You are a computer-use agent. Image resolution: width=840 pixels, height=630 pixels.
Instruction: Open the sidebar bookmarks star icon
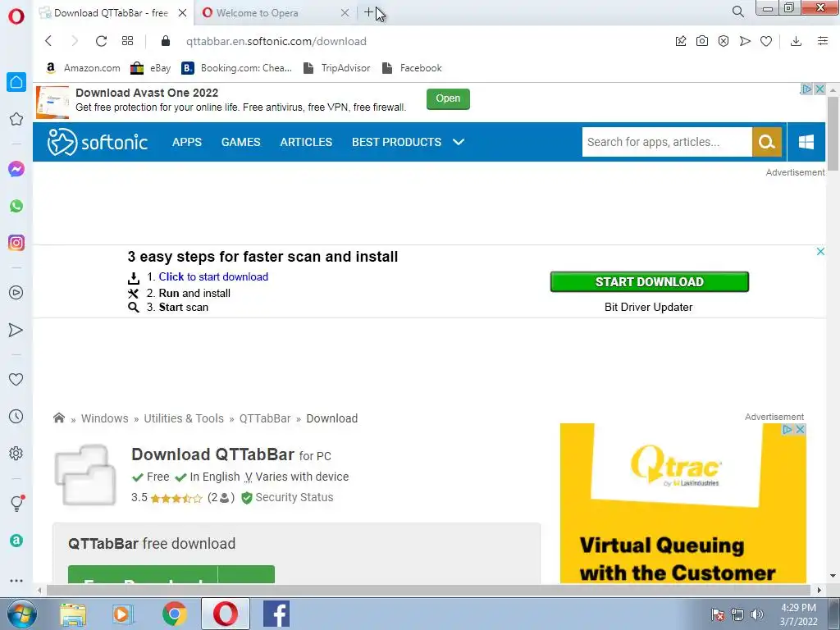pyautogui.click(x=16, y=119)
